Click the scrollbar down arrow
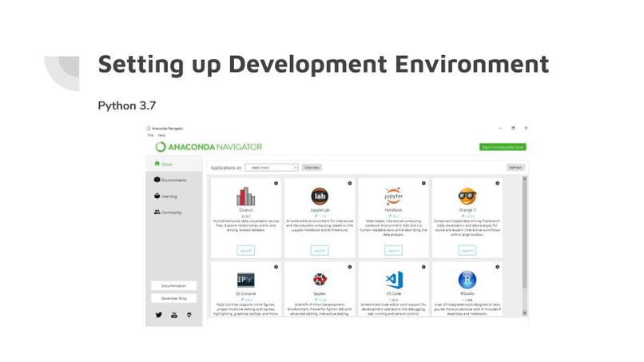The height and width of the screenshot is (362, 644). 524,313
